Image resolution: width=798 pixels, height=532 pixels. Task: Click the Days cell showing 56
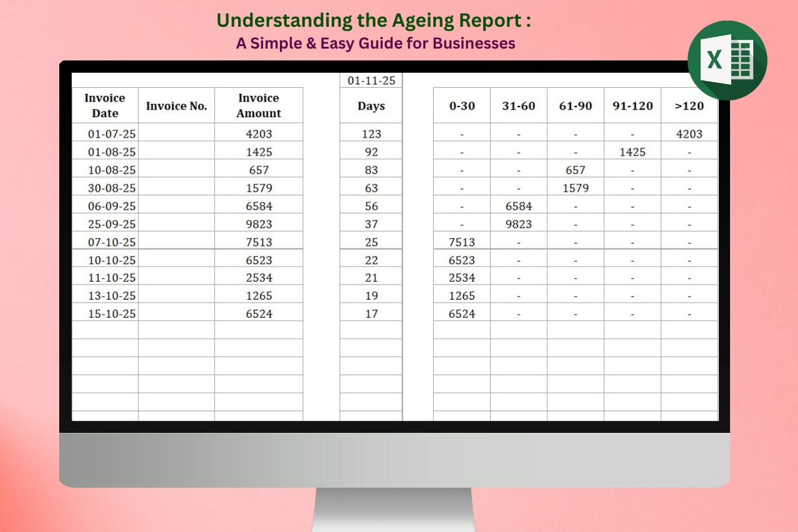[x=371, y=206]
